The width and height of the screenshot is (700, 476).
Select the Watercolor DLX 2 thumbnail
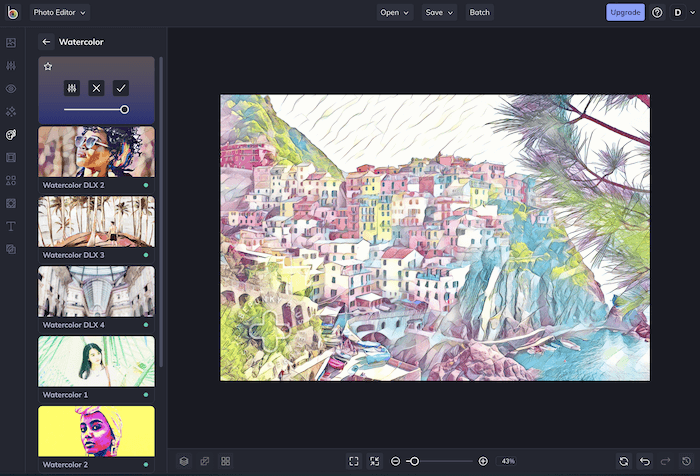click(x=96, y=152)
